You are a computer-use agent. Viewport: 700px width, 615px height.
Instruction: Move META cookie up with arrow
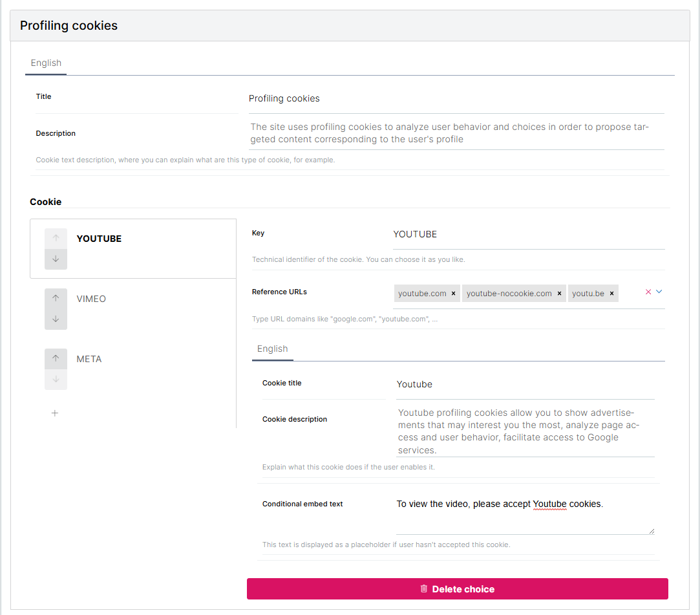point(56,358)
